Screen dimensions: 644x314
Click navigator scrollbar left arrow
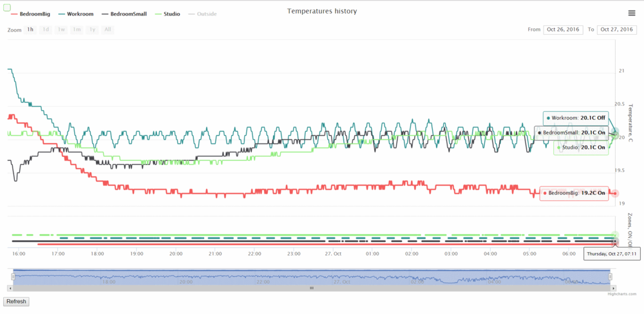click(x=10, y=288)
